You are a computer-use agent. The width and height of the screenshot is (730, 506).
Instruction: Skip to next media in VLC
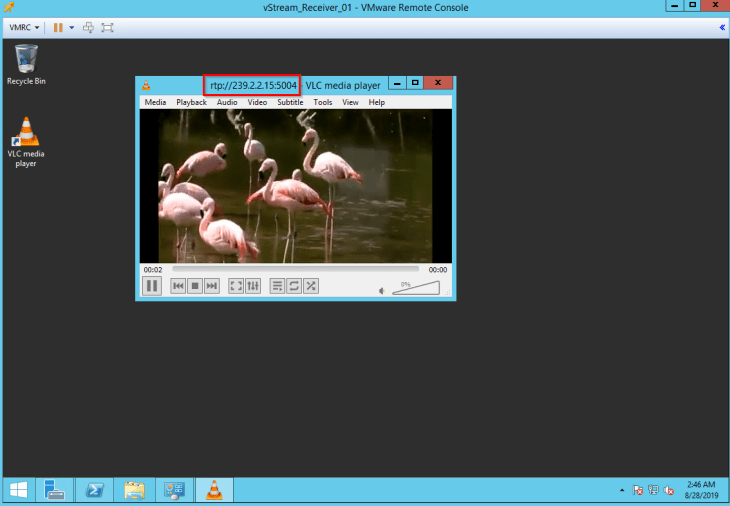click(212, 286)
